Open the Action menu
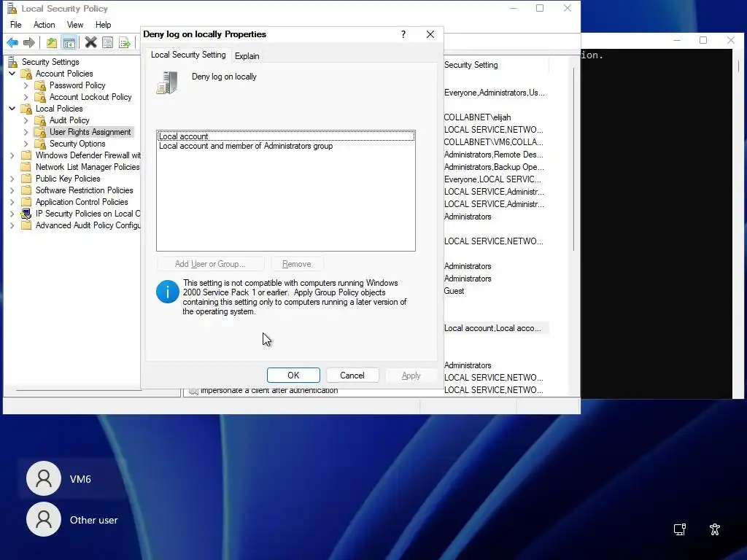Screen dimensions: 747x560 [x=44, y=25]
